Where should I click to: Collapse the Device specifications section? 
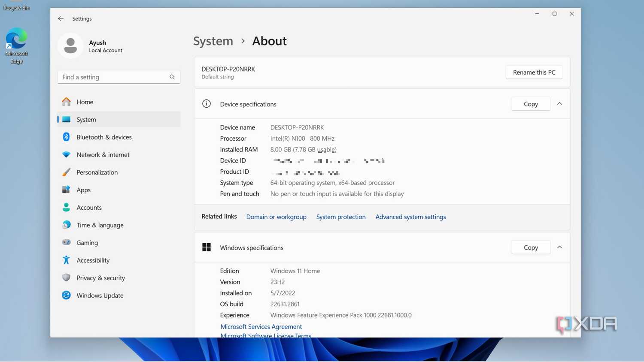559,104
